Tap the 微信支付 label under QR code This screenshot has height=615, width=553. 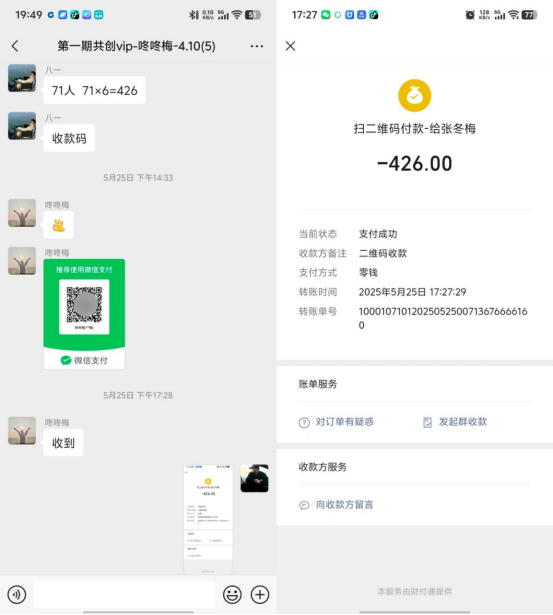(x=84, y=360)
